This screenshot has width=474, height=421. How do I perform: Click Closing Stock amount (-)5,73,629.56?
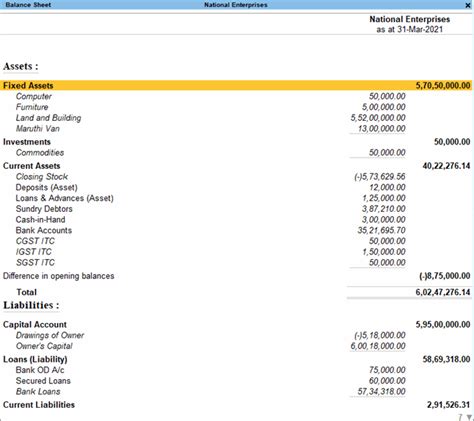point(380,177)
